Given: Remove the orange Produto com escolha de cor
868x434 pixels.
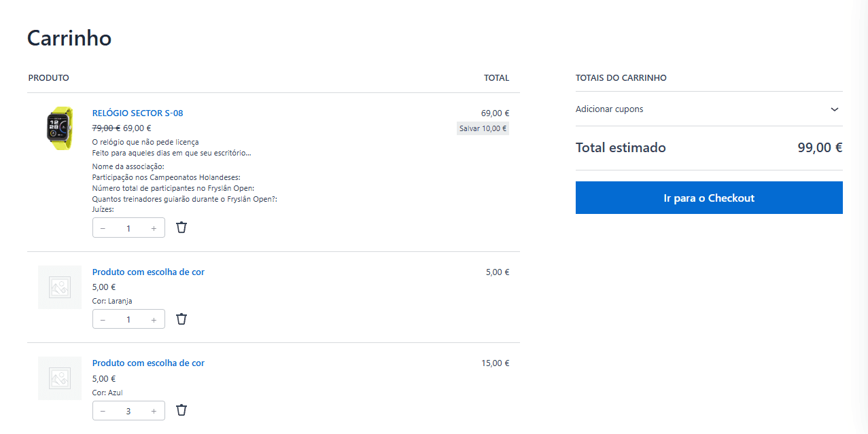Looking at the screenshot, I should pos(181,319).
